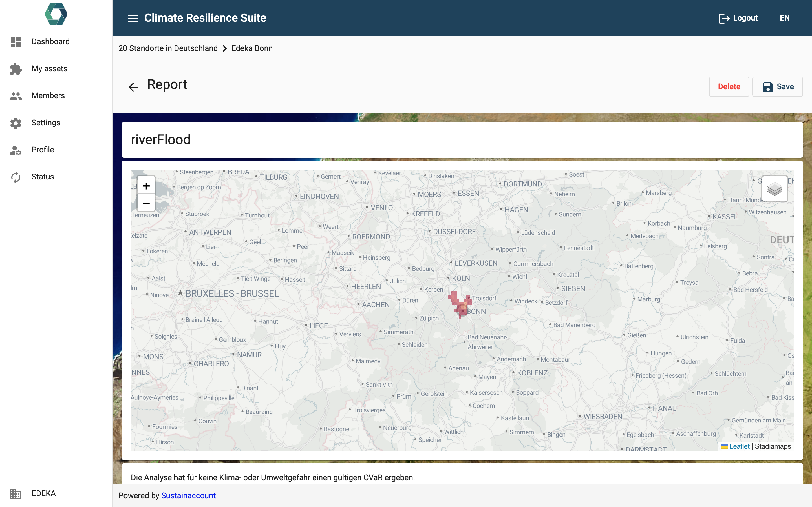Switch language via EN selector
Viewport: 812px width, 507px height.
[784, 18]
